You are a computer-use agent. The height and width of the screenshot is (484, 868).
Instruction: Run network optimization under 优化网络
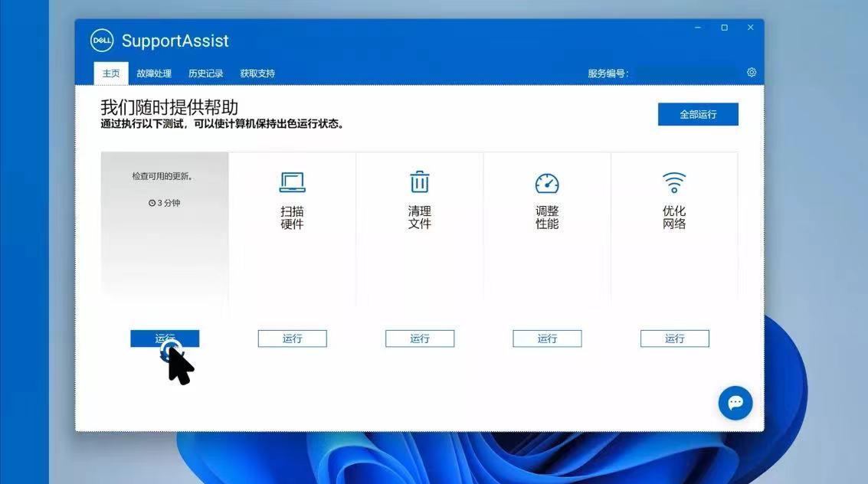(673, 338)
